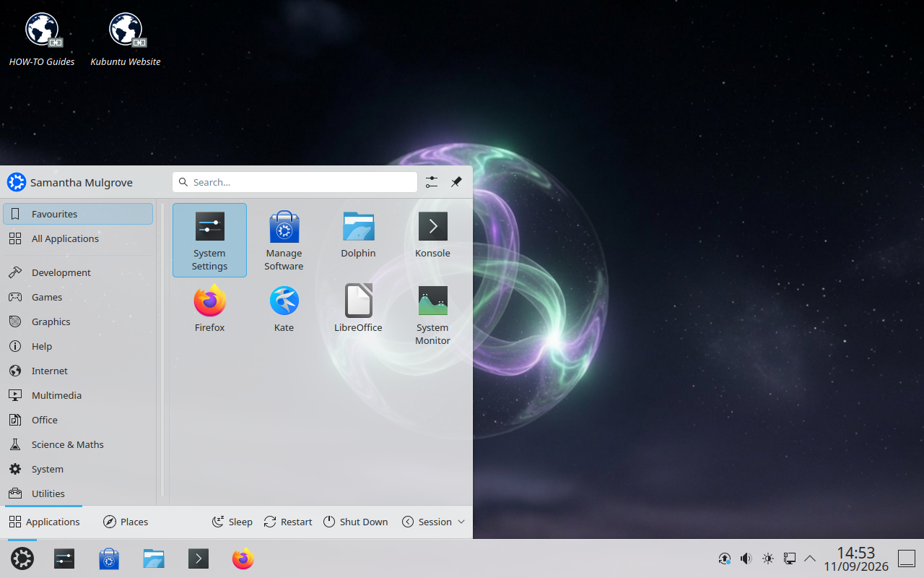Open the Kate text editor
This screenshot has height=578, width=924.
[284, 314]
